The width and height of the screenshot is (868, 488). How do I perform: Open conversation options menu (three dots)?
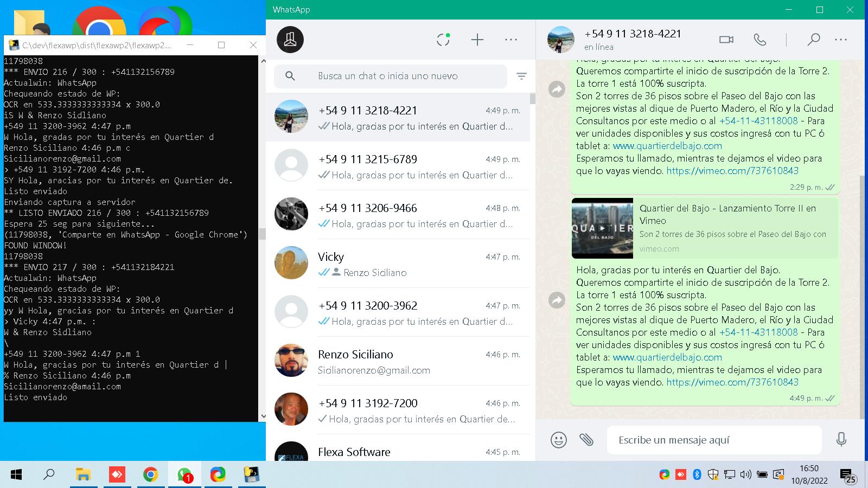point(841,40)
